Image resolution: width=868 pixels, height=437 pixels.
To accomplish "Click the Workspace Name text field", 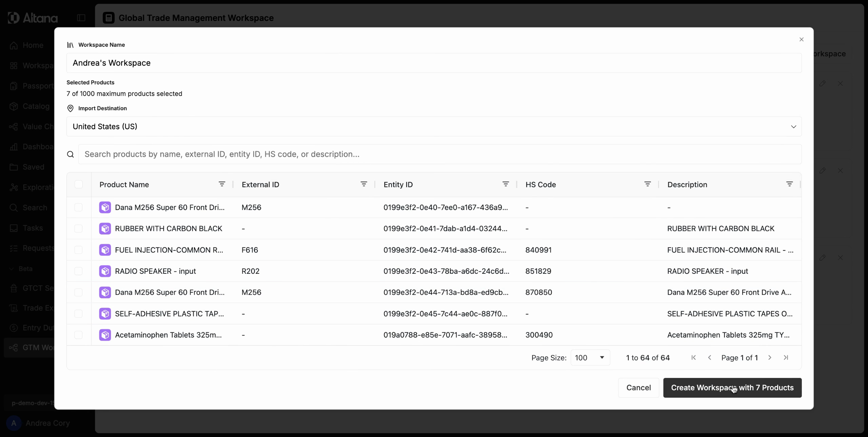I will point(434,63).
